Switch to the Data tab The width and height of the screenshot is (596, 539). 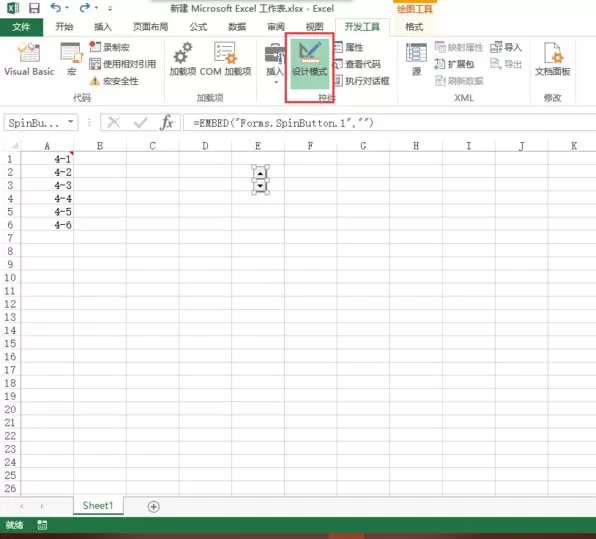tap(237, 27)
